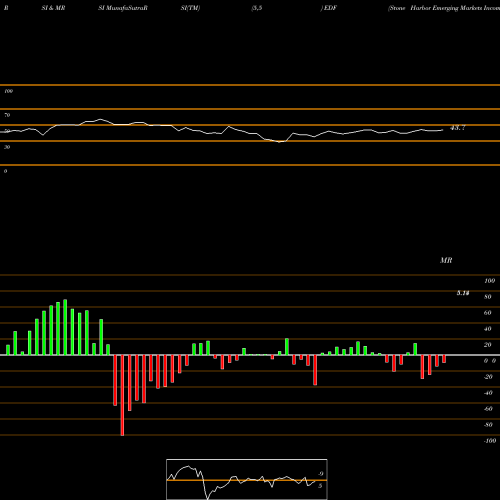
Task: Click the 'SI MunafaSutraR' header text
Action: [123, 8]
